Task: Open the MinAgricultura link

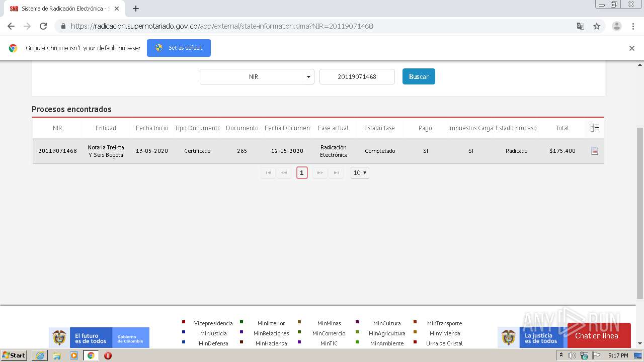Action: pos(387,333)
